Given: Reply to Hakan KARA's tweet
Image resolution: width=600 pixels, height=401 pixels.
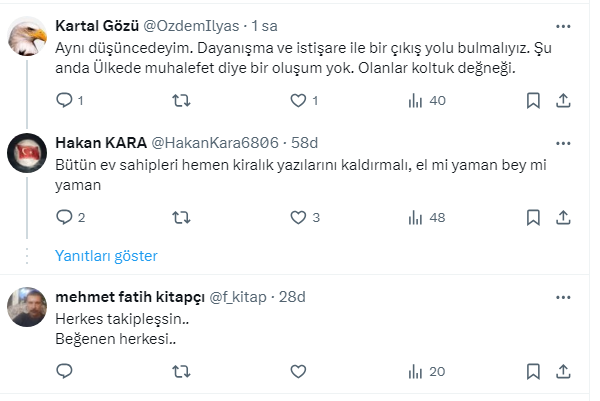Looking at the screenshot, I should (64, 217).
